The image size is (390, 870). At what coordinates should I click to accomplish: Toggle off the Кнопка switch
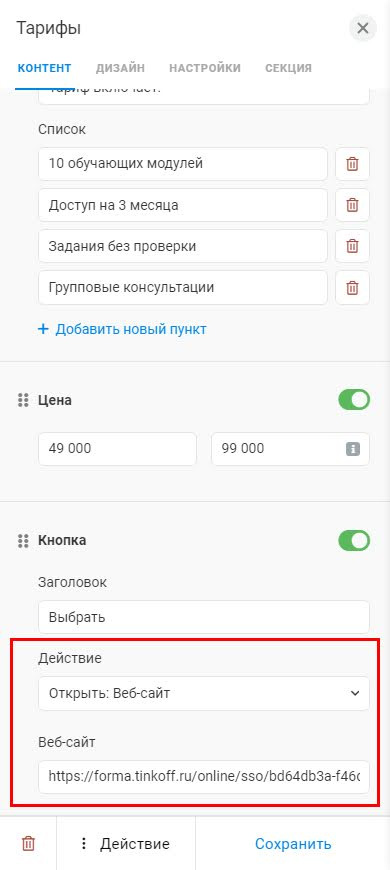[x=354, y=540]
